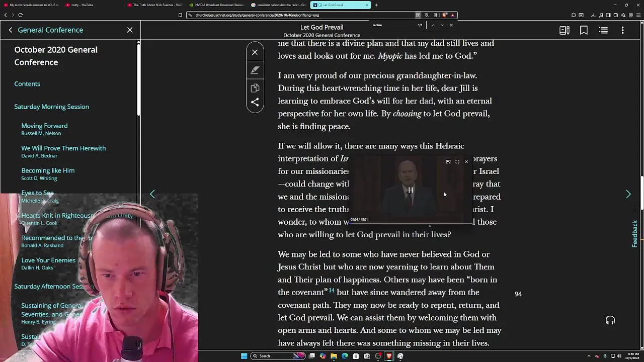Viewport: 644px width, 362px height.
Task: Return video to its tab icon
Action: 448,162
